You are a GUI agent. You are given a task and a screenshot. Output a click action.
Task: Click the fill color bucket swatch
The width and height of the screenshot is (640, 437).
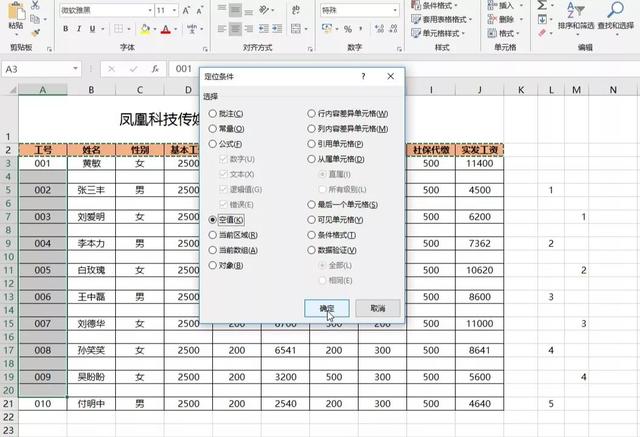[x=145, y=29]
